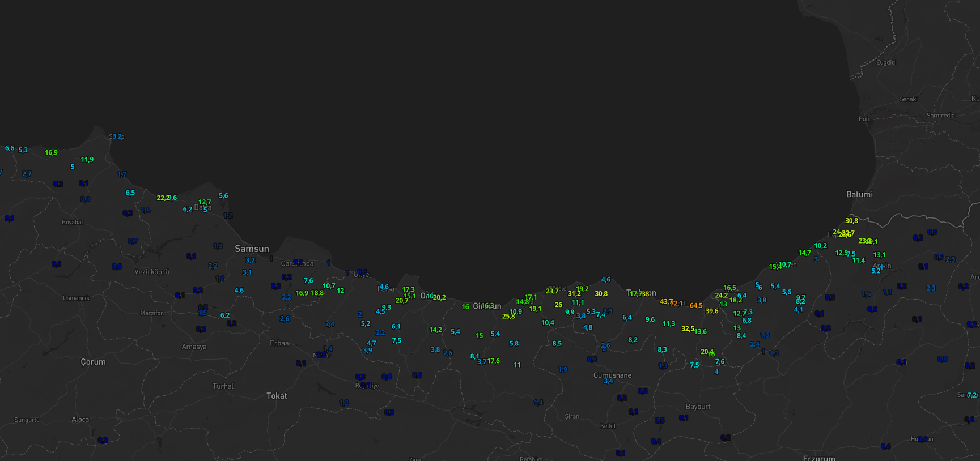Select the Batumi city label
Viewport: 980px width, 461px height.
(859, 194)
